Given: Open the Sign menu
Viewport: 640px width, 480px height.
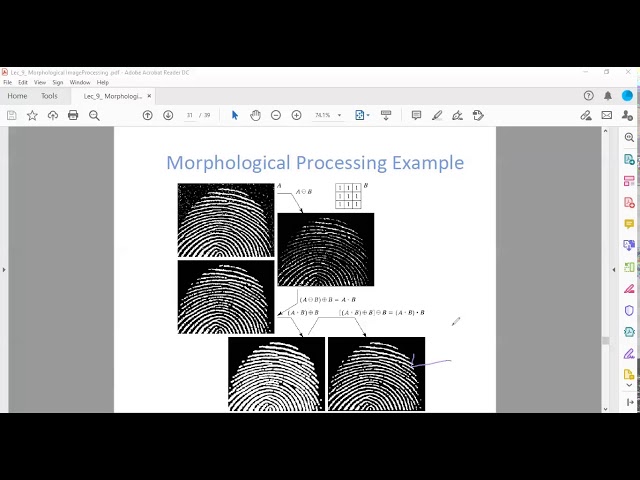Looking at the screenshot, I should pos(58,82).
